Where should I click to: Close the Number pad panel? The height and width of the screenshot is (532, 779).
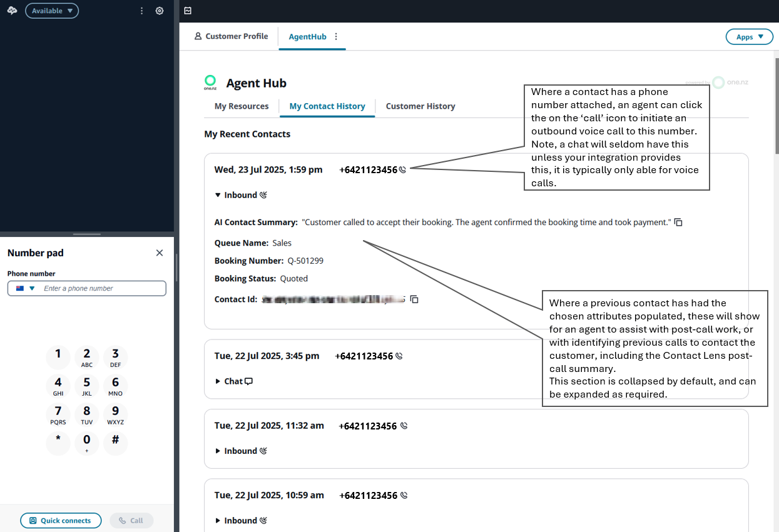tap(160, 253)
